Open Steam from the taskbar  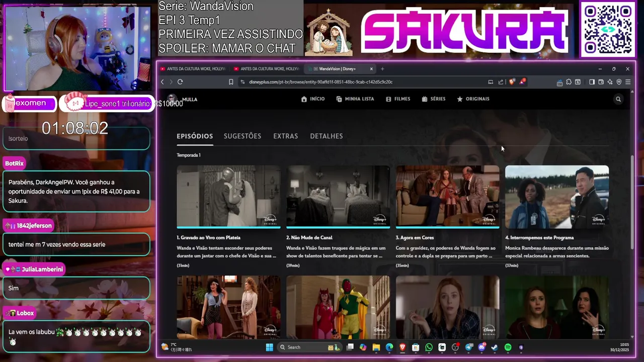point(495,347)
